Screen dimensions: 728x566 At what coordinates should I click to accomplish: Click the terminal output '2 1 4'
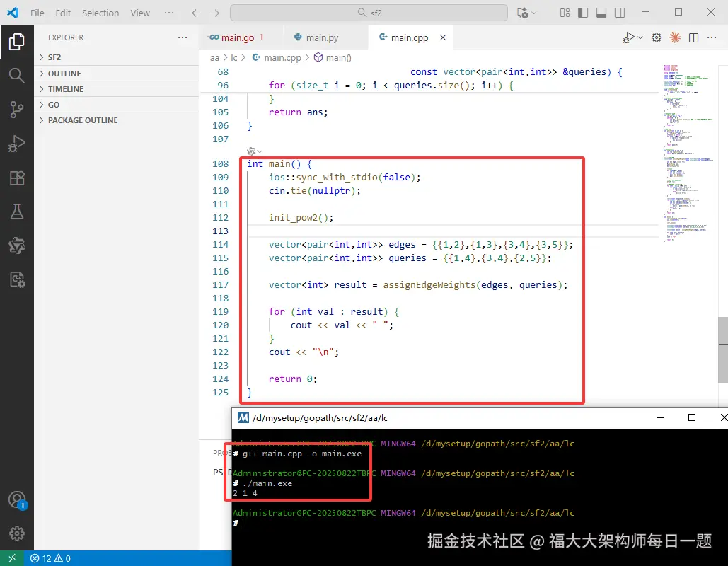(245, 493)
